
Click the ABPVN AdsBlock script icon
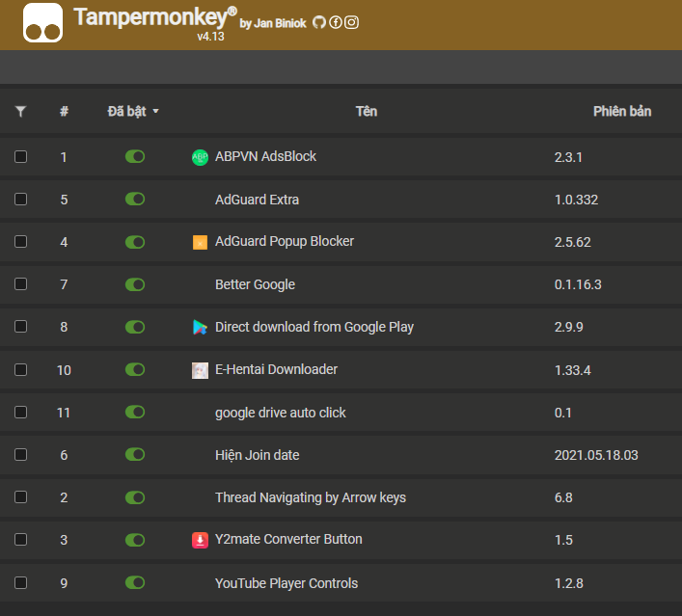(200, 157)
